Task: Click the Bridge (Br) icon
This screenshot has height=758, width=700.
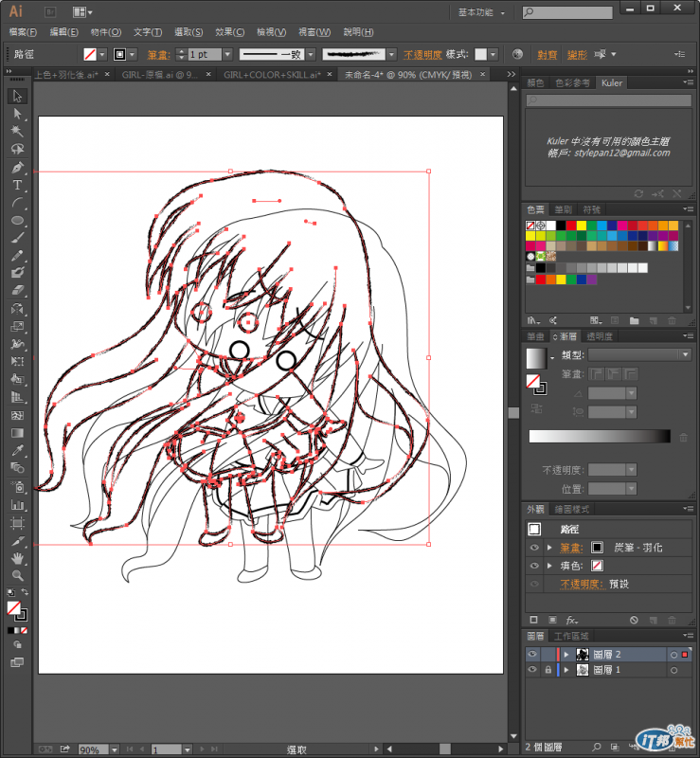Action: (50, 12)
